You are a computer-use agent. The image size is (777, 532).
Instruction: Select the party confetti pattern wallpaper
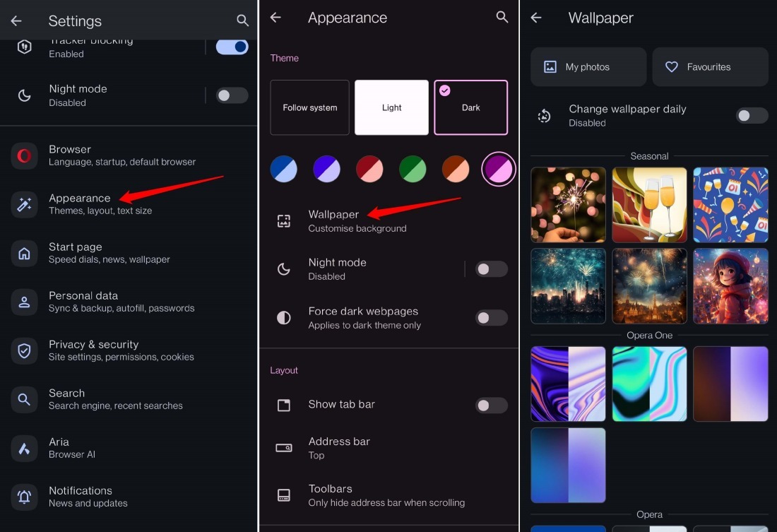731,205
